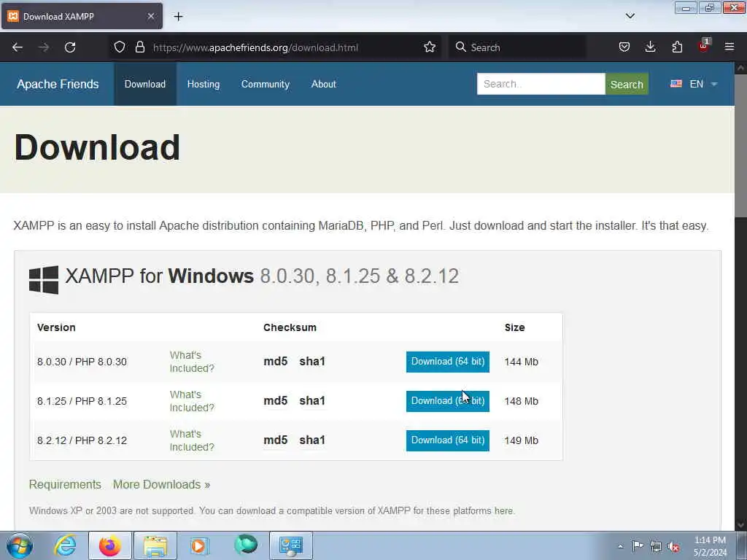Click the Firefox toolbar Search box
747x560 pixels.
tap(517, 47)
